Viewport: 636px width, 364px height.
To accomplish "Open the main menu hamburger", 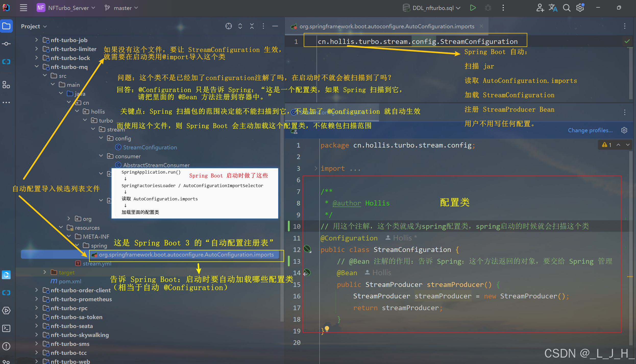I will pos(23,8).
